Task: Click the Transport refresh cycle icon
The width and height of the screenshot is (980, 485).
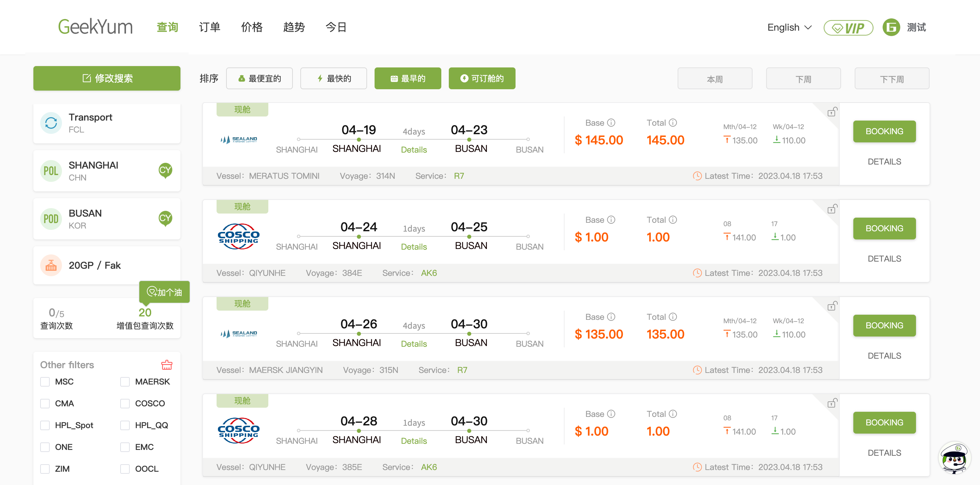Action: (x=51, y=123)
